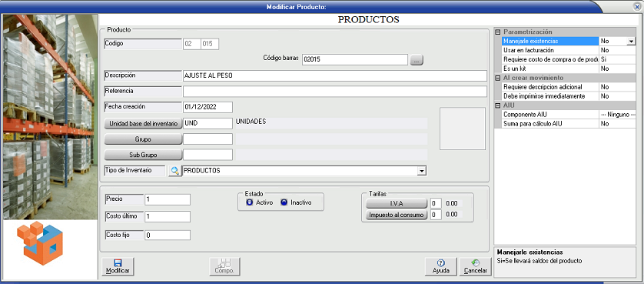Select the Suma para cálculo AIU row

pyautogui.click(x=569, y=123)
